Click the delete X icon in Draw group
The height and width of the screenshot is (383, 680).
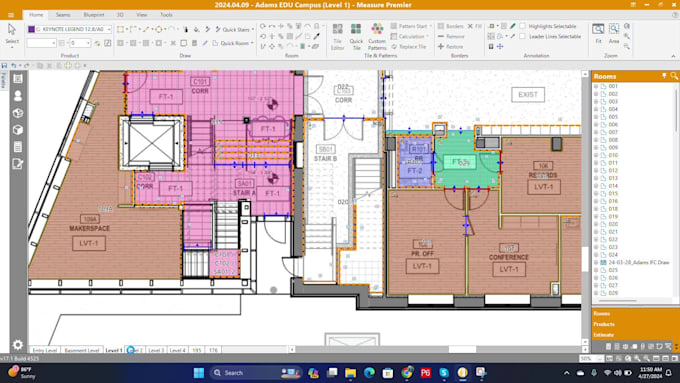tap(173, 43)
